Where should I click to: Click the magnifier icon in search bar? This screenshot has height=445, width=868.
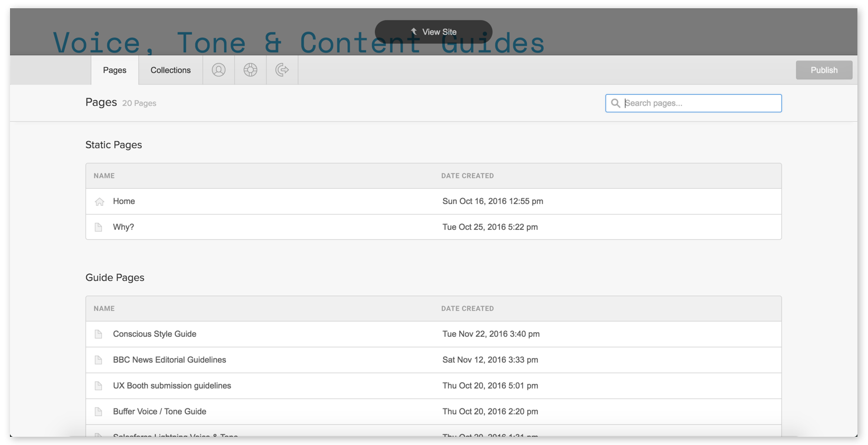(x=616, y=103)
